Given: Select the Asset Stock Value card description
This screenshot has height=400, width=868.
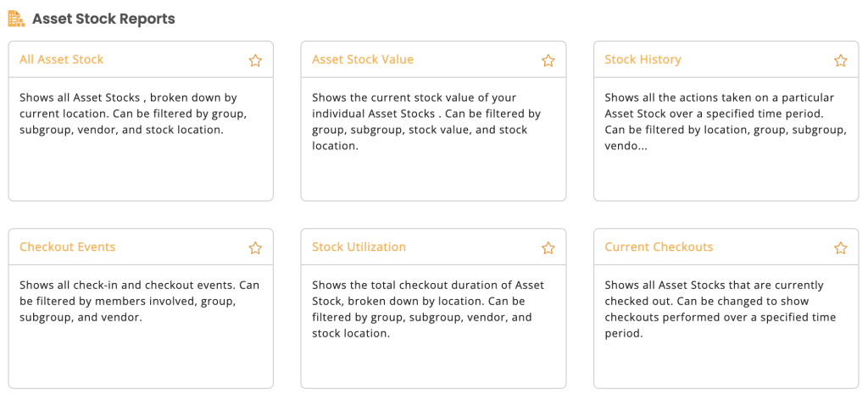Looking at the screenshot, I should click(x=426, y=122).
